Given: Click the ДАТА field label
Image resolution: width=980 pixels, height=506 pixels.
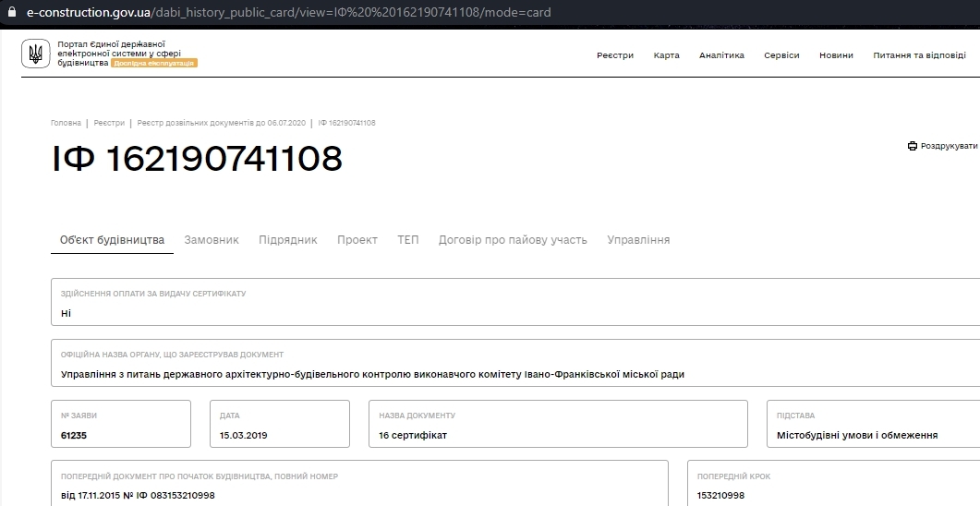Looking at the screenshot, I should (229, 416).
